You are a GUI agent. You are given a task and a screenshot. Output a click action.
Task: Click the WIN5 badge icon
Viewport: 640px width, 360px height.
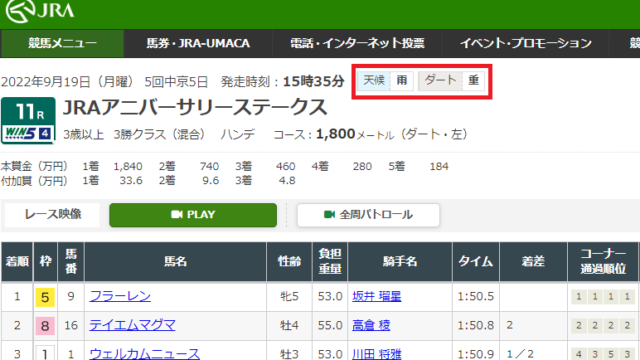pyautogui.click(x=28, y=133)
